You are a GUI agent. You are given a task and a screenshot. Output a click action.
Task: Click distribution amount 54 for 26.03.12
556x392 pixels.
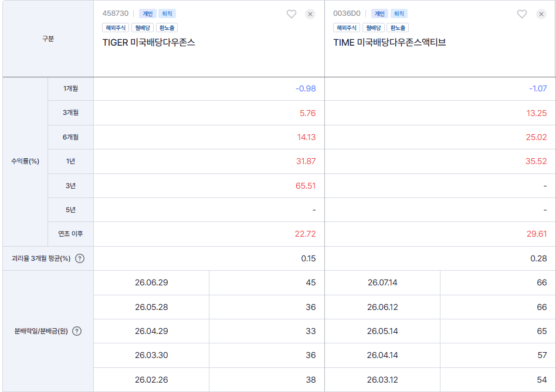542,380
